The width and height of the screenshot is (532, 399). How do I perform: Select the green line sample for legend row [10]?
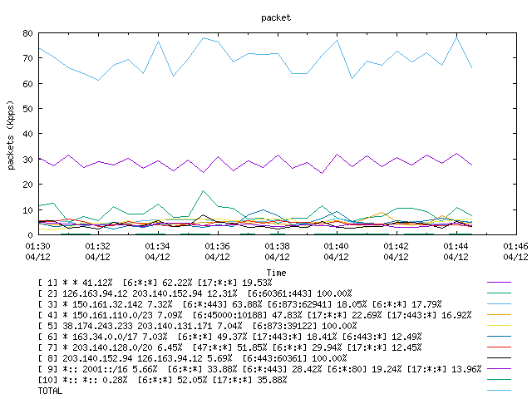click(x=499, y=380)
